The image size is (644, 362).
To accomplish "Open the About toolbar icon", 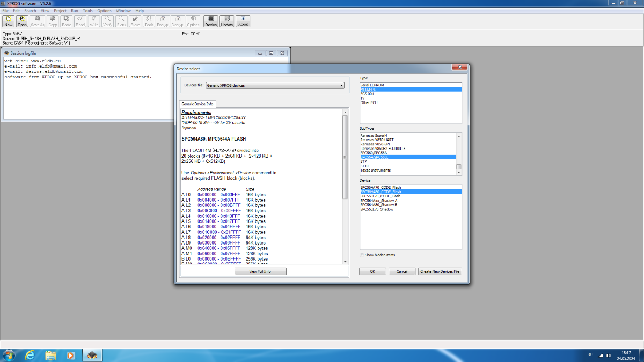I will (243, 21).
